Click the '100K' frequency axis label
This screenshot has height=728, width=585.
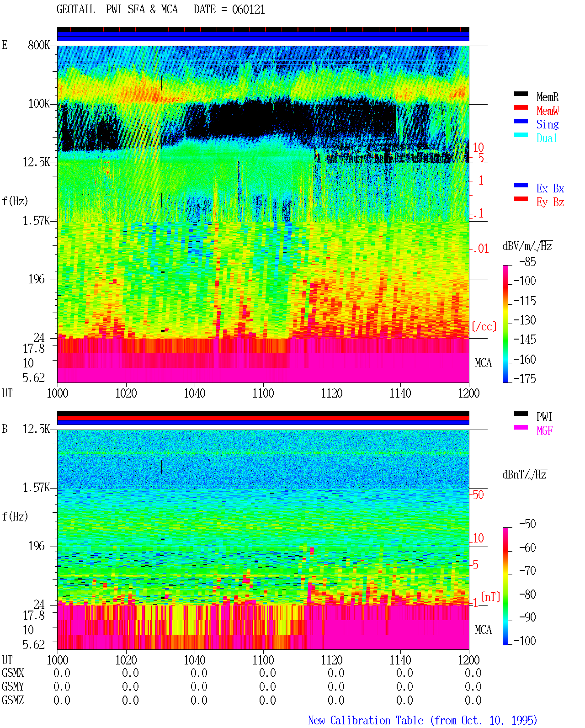point(39,103)
